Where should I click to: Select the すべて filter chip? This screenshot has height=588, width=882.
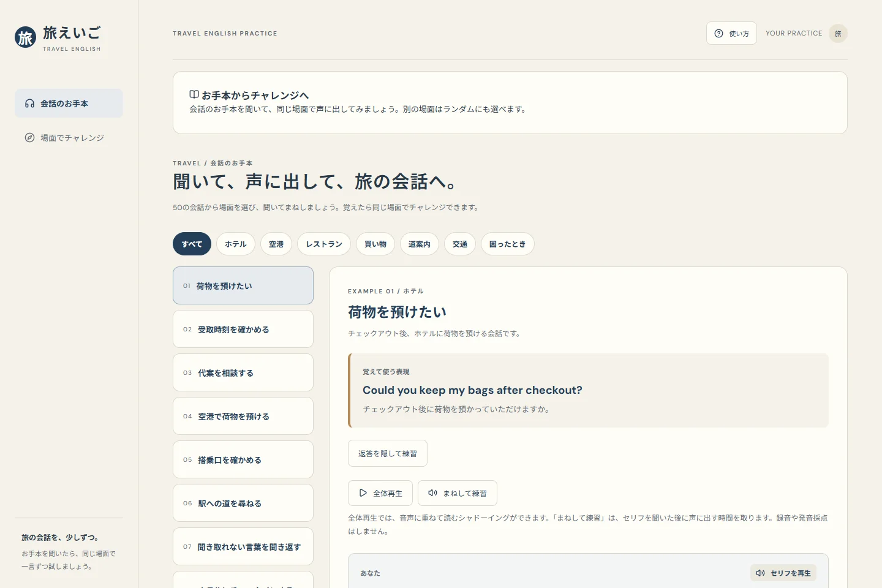192,244
